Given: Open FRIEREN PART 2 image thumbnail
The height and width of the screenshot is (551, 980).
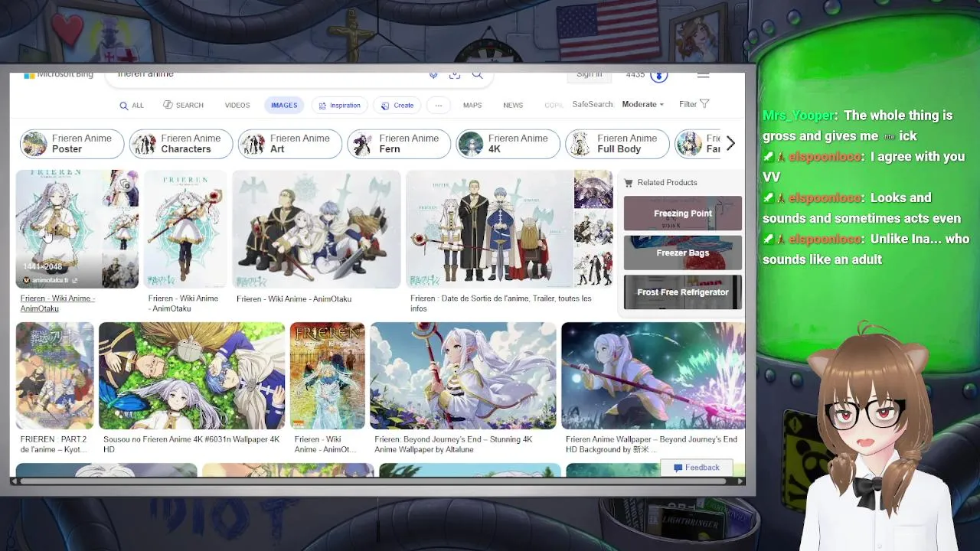Looking at the screenshot, I should (55, 376).
